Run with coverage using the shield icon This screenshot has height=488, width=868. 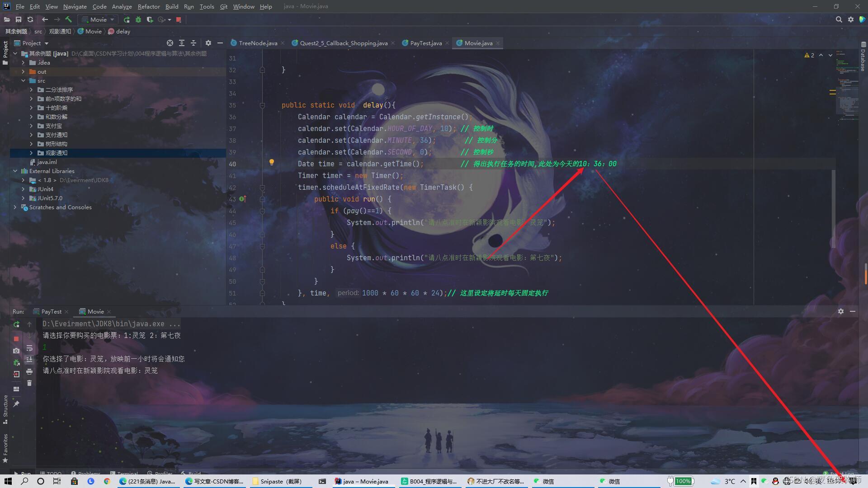[x=150, y=19]
